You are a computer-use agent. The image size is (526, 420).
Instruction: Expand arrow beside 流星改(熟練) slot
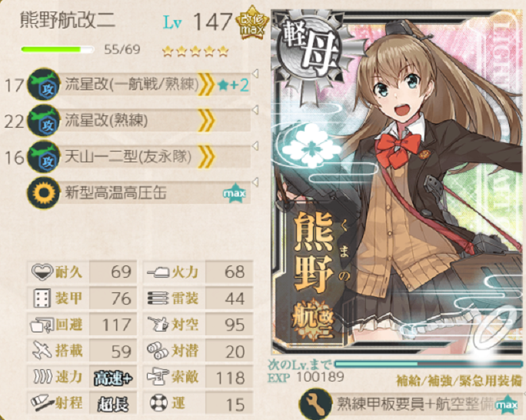click(255, 110)
